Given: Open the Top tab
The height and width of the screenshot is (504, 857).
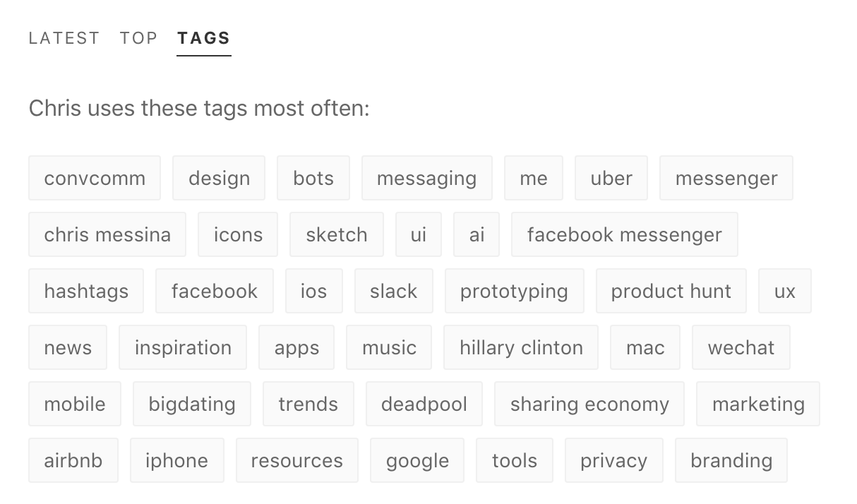Looking at the screenshot, I should (138, 38).
